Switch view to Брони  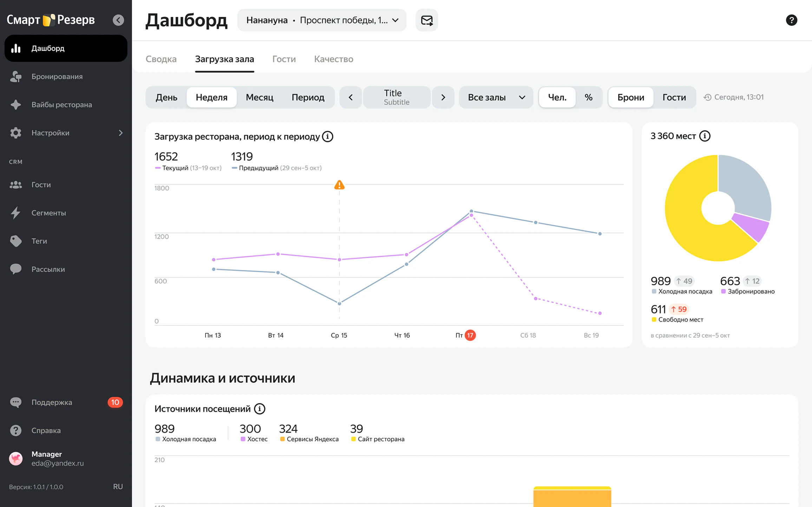(631, 97)
